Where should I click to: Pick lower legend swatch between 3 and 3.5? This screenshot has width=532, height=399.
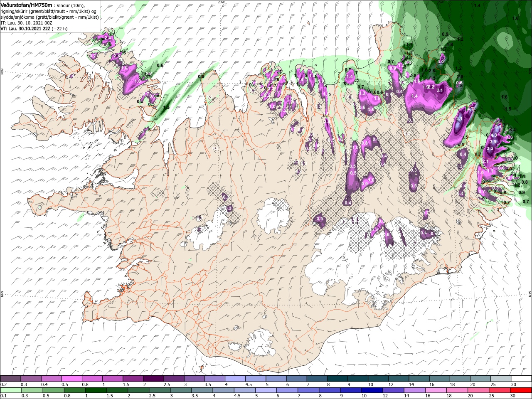coord(181,390)
